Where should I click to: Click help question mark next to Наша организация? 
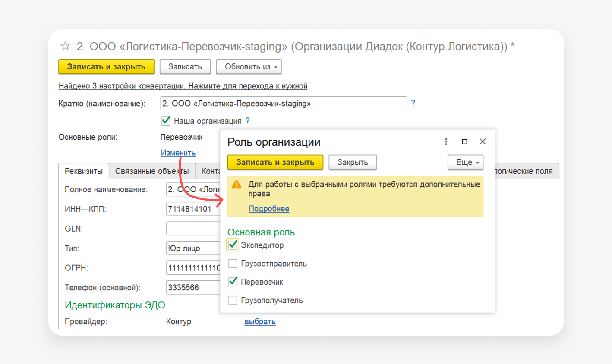click(248, 121)
